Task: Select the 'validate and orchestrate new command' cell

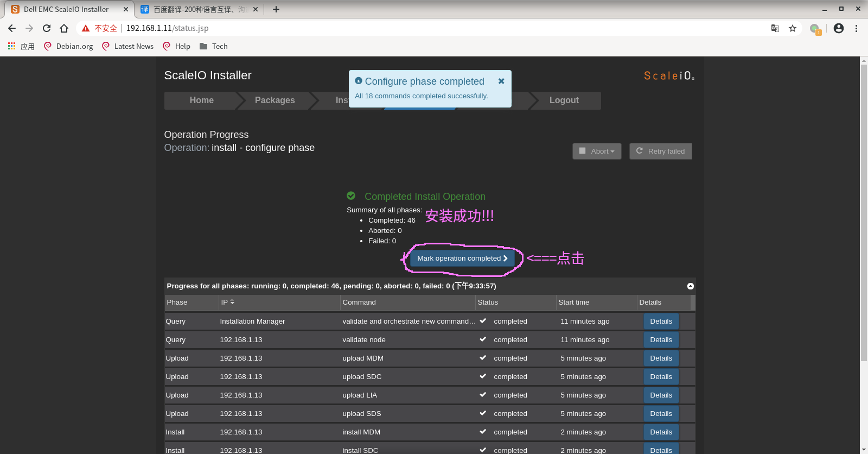Action: (x=409, y=321)
